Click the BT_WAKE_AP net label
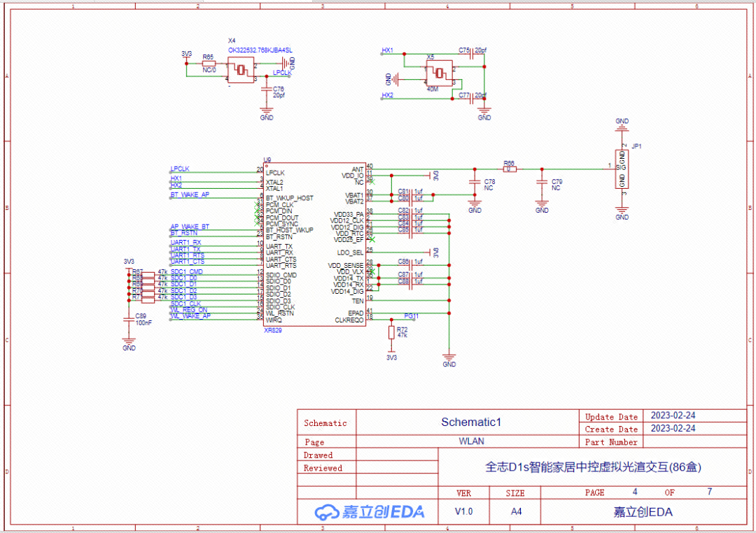This screenshot has width=756, height=533. (190, 194)
